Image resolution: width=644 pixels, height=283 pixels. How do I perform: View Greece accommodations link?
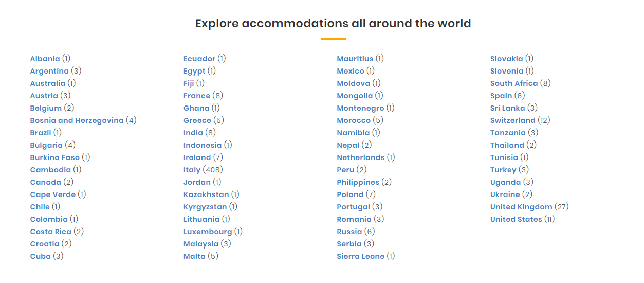point(197,120)
